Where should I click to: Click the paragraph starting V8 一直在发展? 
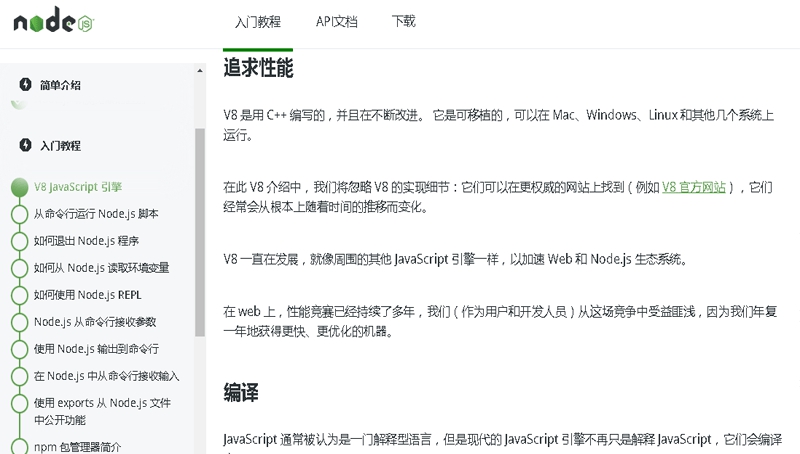click(456, 259)
